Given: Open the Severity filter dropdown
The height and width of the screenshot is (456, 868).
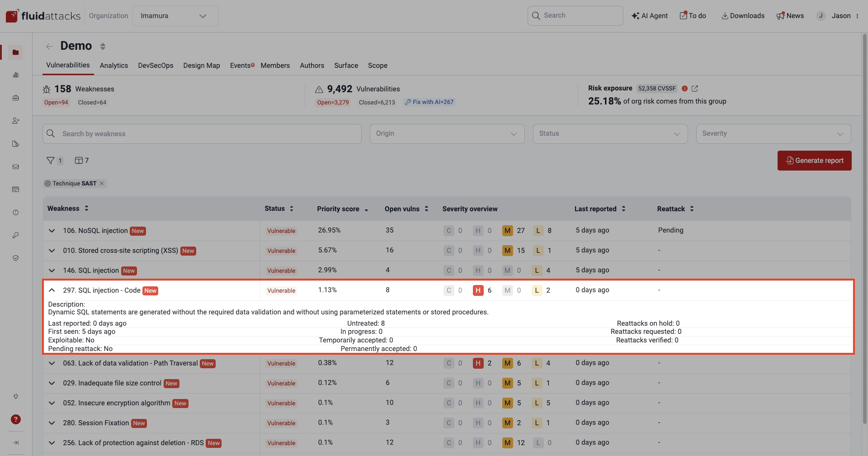Looking at the screenshot, I should point(774,134).
